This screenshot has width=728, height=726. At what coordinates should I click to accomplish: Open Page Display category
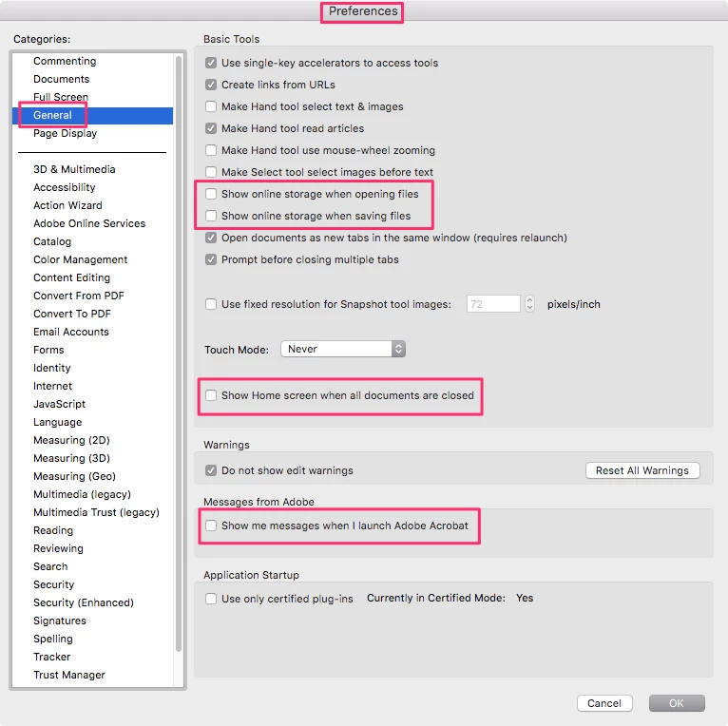pos(65,133)
